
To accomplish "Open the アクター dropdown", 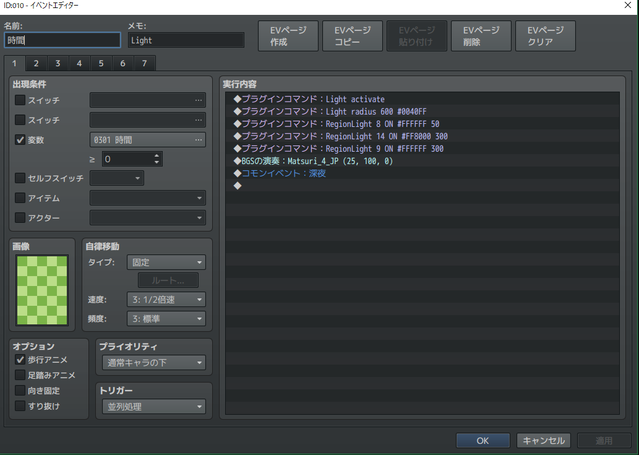I will [x=148, y=218].
